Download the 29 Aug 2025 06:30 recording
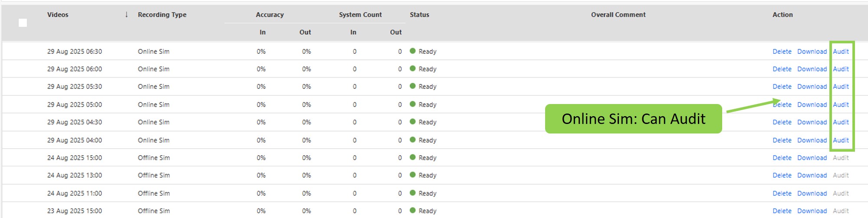Screen dimensions: 868x218 click(812, 52)
